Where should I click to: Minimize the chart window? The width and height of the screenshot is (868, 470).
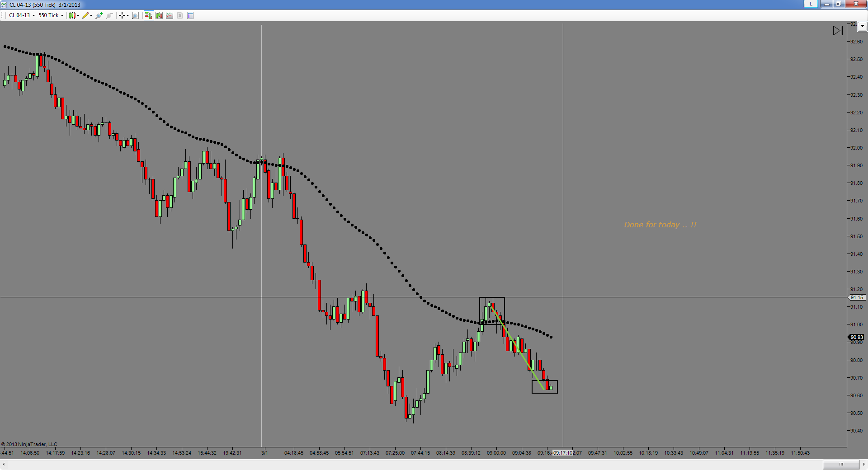point(826,4)
